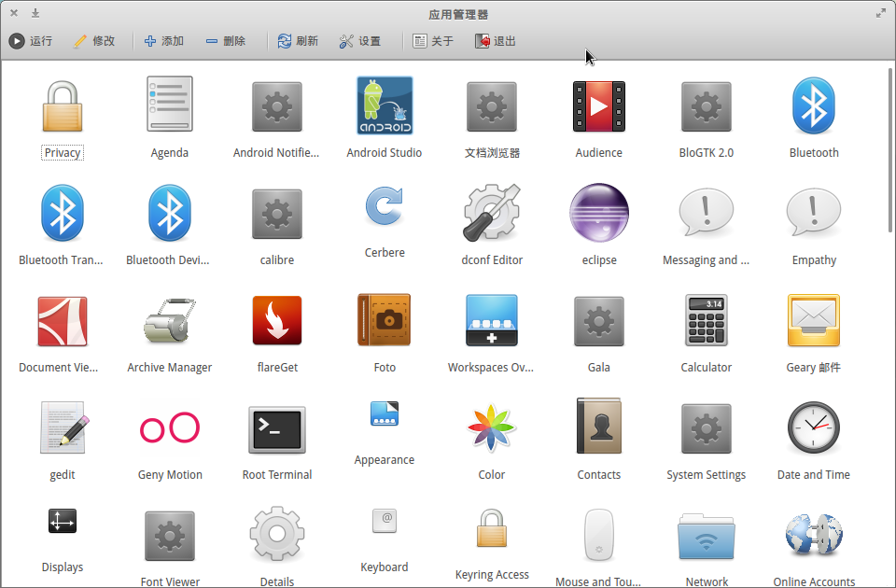Select the Geny Motion icon
This screenshot has height=588, width=896.
point(170,427)
